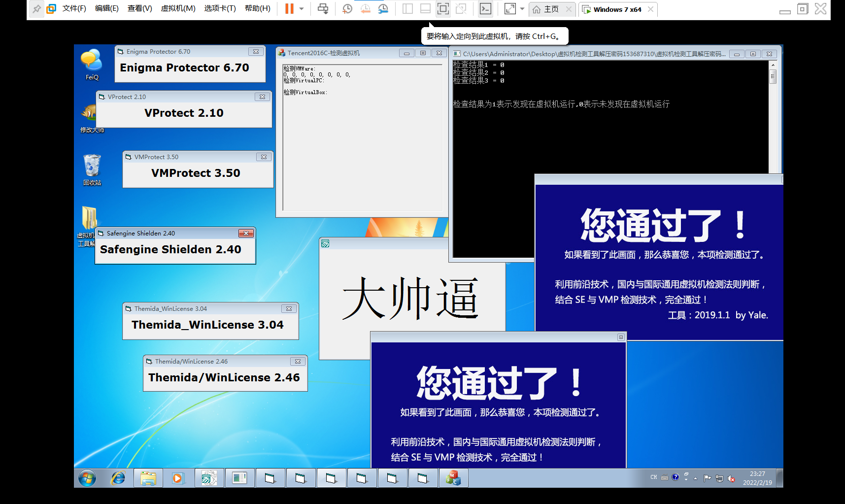Close the Windows 7 x64 tab

click(x=651, y=9)
